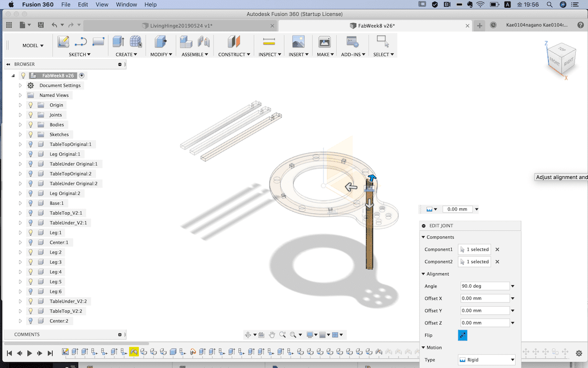Open the MODEL workspace dropdown

(x=33, y=45)
